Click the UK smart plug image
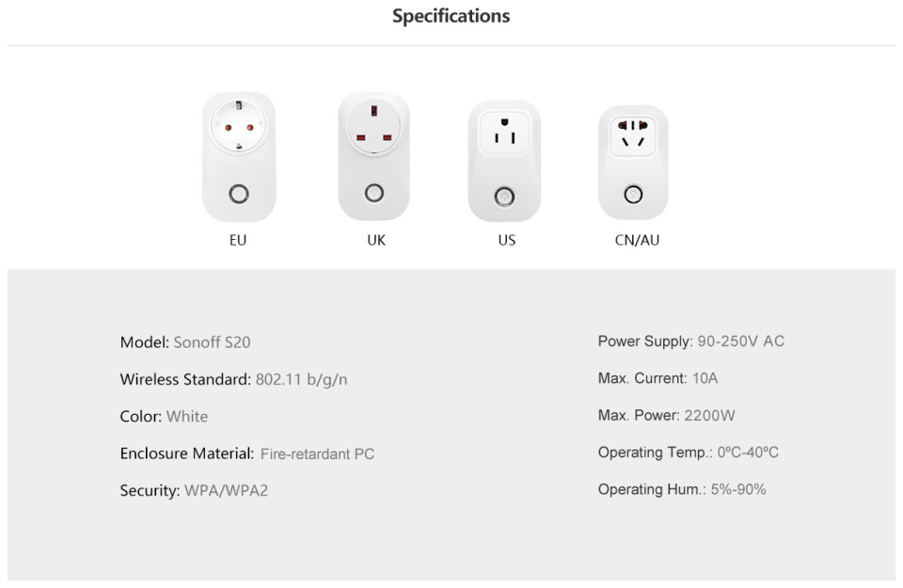 click(x=373, y=155)
